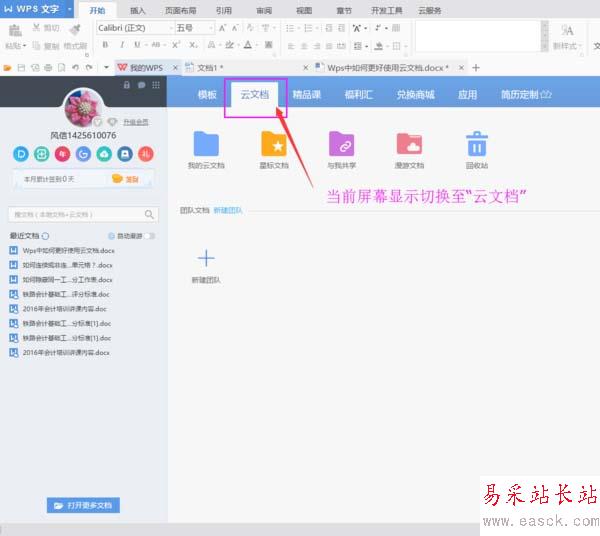Add a new document tab with plus
The image size is (600, 536).
tap(476, 68)
